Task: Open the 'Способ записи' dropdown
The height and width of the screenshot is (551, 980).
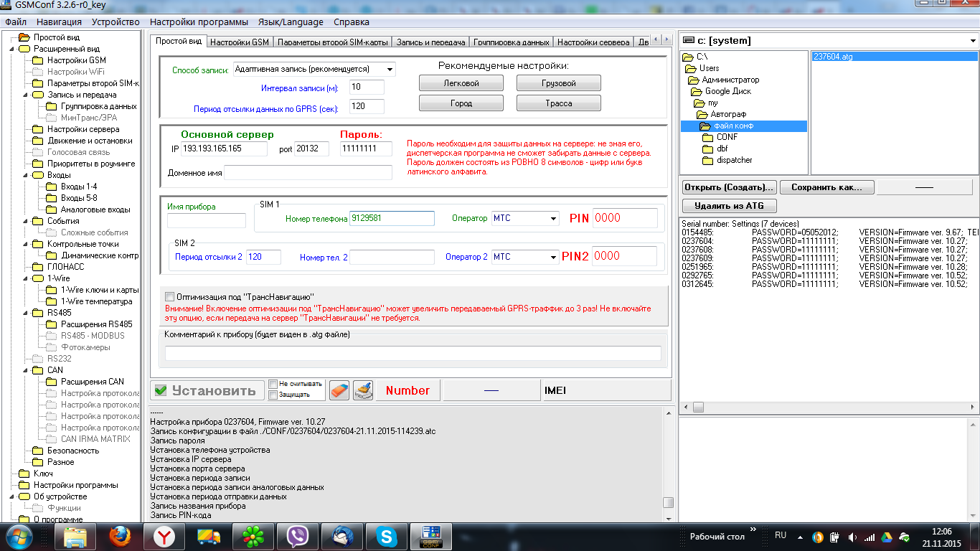Action: click(x=389, y=70)
